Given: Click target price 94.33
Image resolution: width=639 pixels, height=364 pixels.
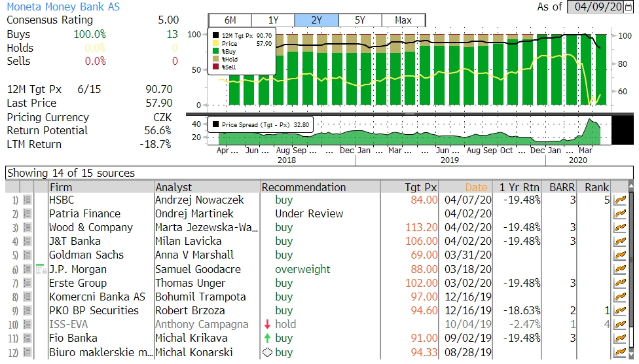Looking at the screenshot, I should click(x=424, y=352).
